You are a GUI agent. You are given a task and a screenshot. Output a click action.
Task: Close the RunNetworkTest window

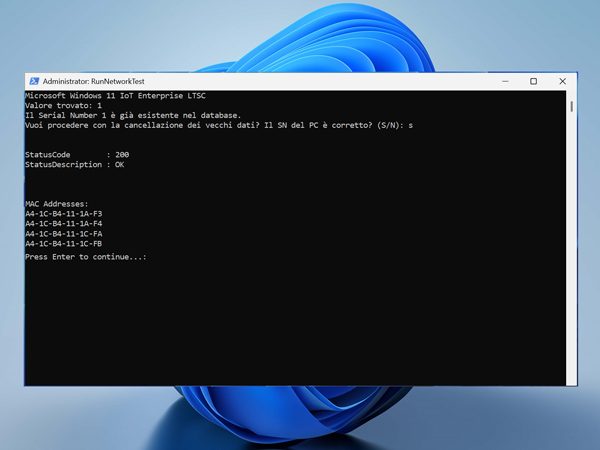pos(562,81)
